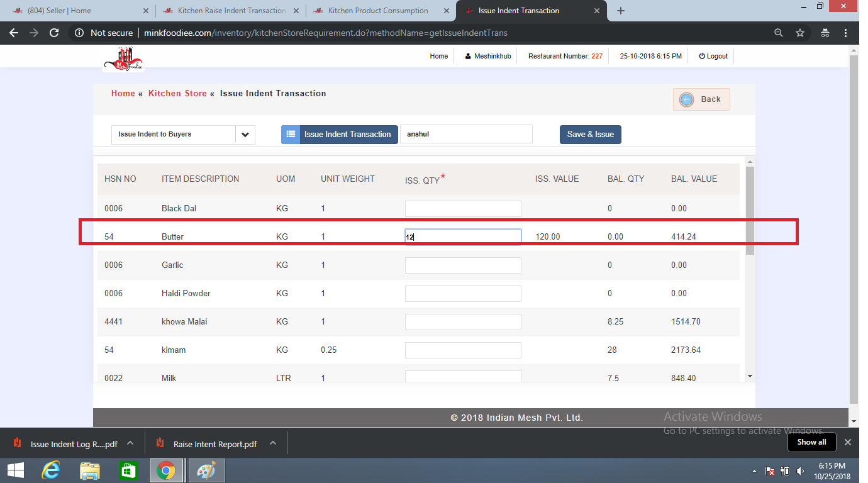Open the Home link in top navigation
Screen dimensions: 868x483
pos(439,56)
